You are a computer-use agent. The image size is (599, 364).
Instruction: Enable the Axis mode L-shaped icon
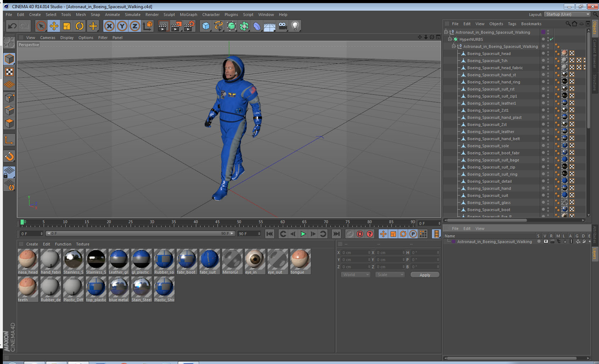click(9, 140)
